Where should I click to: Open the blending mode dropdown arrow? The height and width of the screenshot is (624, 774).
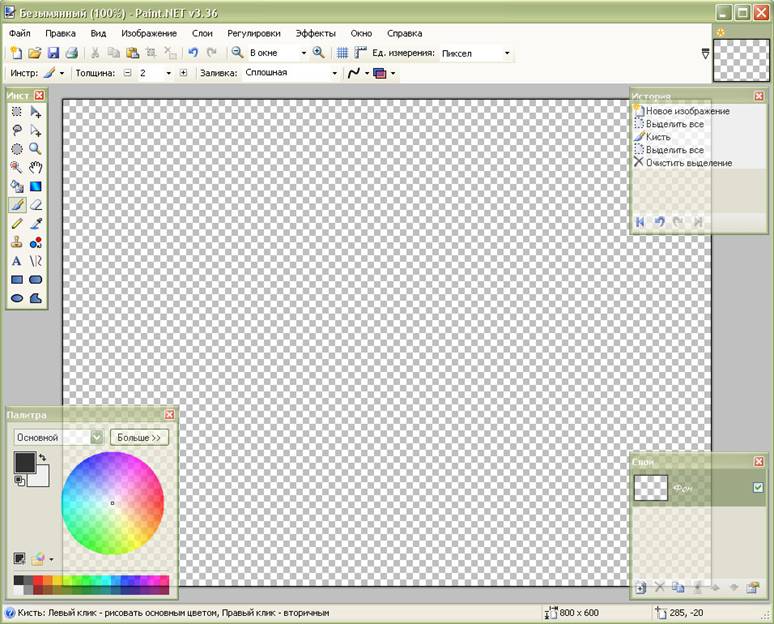point(393,73)
